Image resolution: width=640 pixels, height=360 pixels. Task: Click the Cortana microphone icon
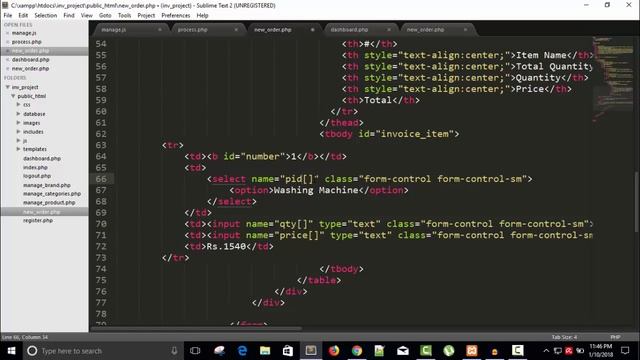coord(174,351)
